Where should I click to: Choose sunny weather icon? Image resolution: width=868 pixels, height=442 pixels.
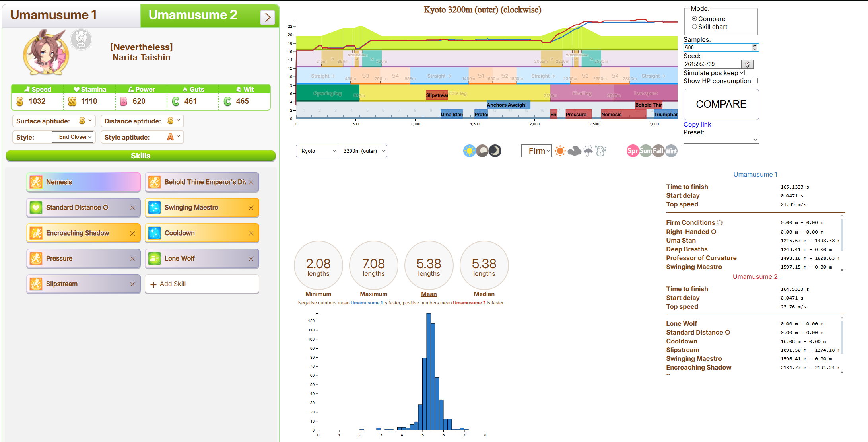tap(560, 151)
